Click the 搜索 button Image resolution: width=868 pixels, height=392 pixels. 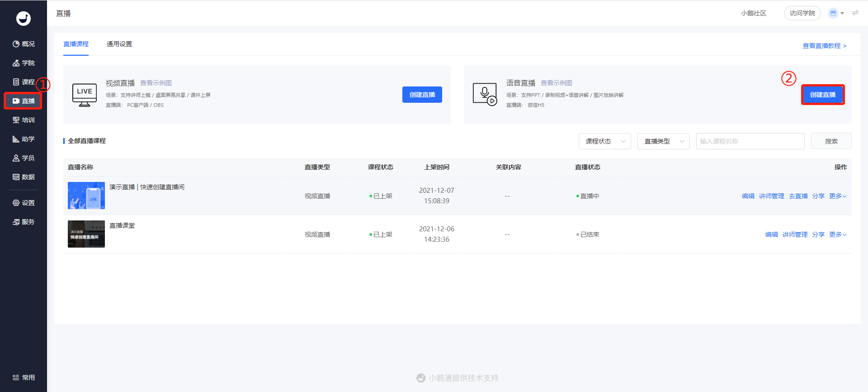click(831, 141)
